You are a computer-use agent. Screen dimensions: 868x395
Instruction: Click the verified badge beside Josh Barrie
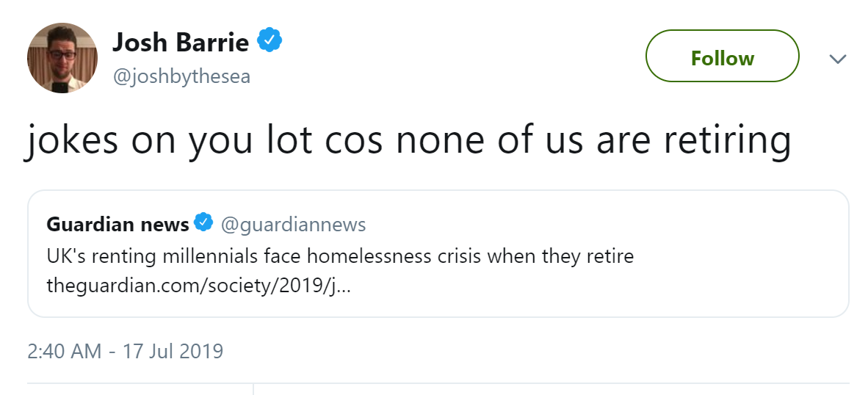pos(270,42)
